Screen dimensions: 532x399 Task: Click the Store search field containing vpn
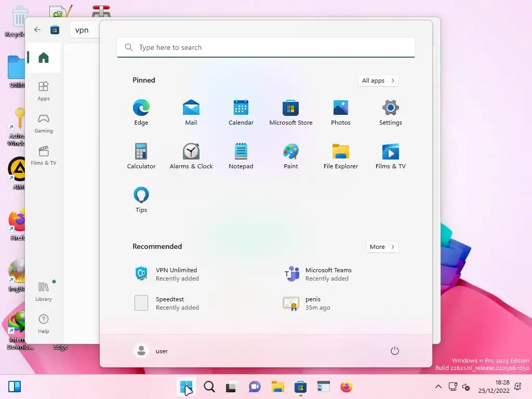[x=85, y=30]
